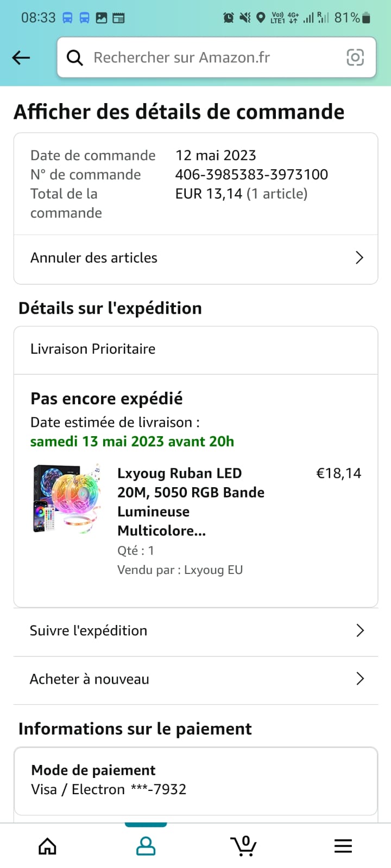Open the shopping cart icon
The width and height of the screenshot is (391, 868).
coord(244,846)
